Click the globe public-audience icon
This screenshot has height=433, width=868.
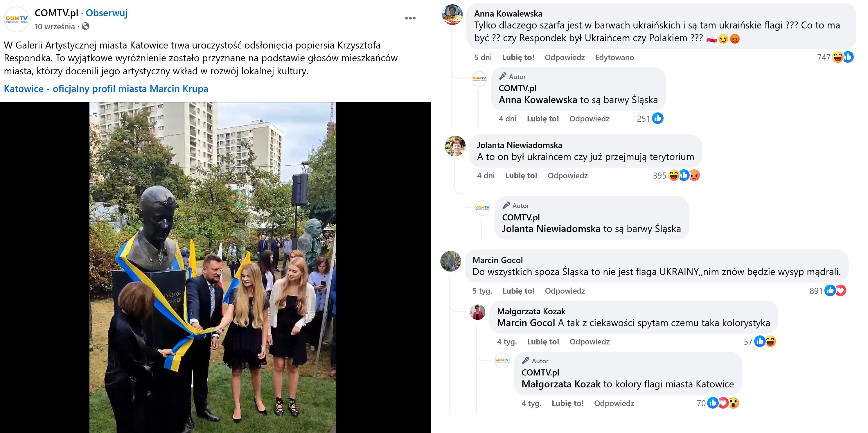[x=86, y=26]
